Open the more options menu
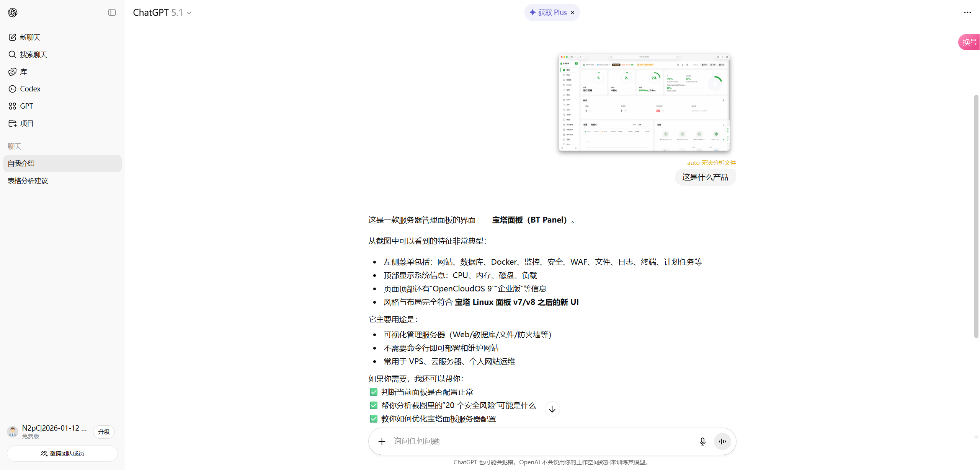This screenshot has height=470, width=980. 968,13
